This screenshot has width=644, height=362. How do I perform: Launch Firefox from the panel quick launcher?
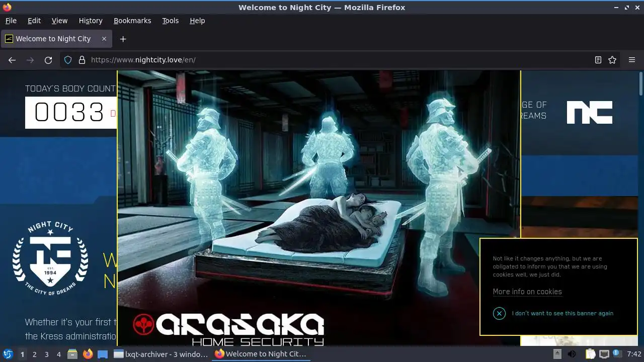click(88, 354)
